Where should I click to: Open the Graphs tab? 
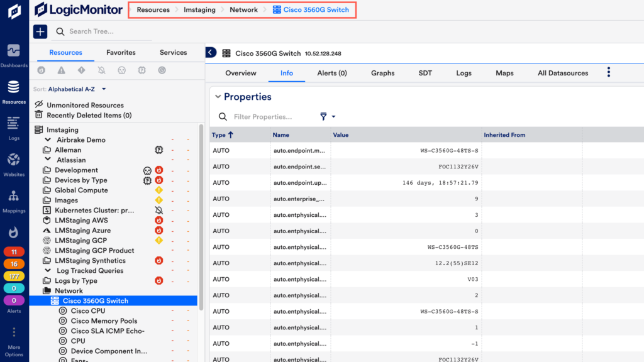coord(383,73)
